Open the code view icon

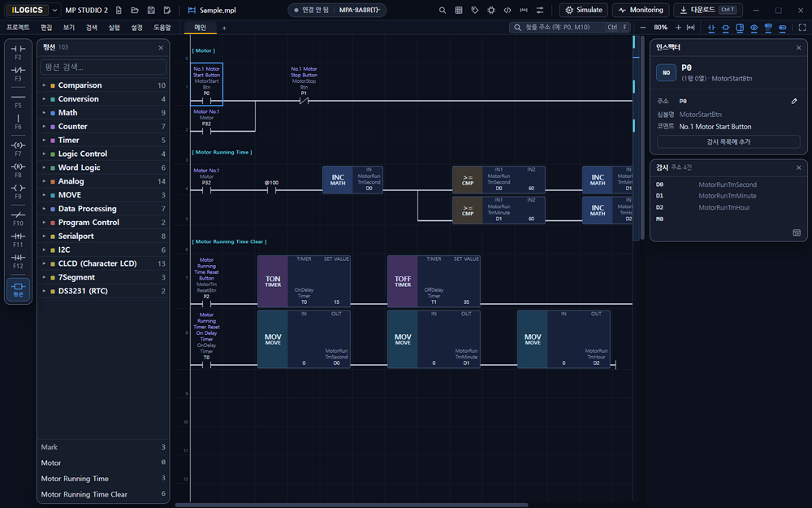coord(508,10)
